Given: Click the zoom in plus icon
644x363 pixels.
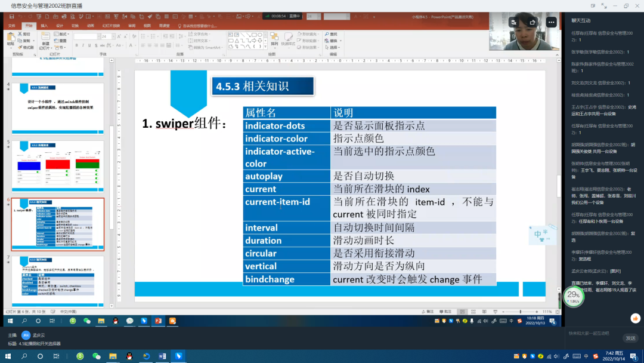Looking at the screenshot, I should click(x=537, y=312).
